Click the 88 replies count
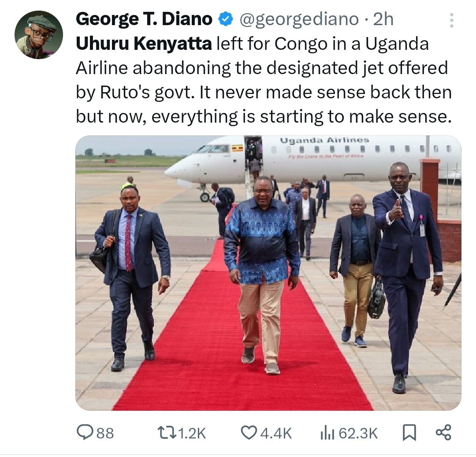This screenshot has height=457, width=476. pos(105,433)
